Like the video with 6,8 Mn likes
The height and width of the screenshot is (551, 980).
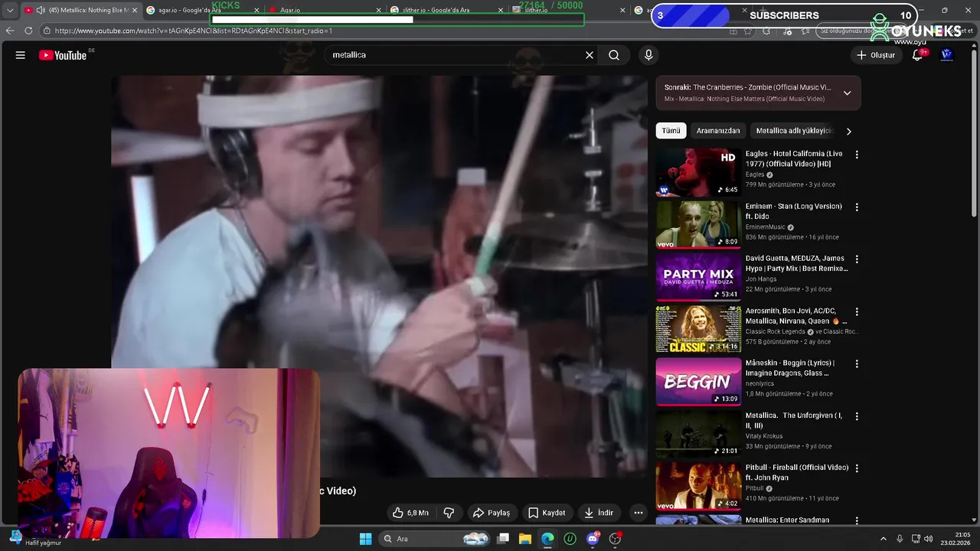pyautogui.click(x=411, y=513)
